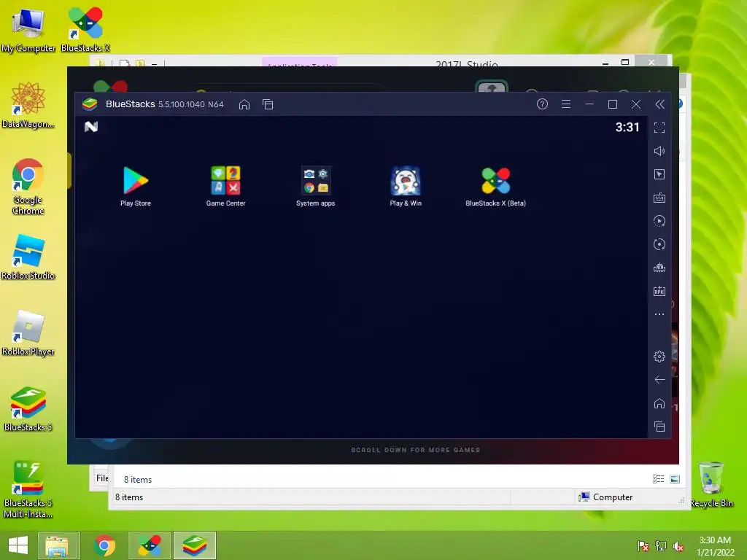The image size is (747, 560).
Task: Click the network tray icon
Action: click(661, 546)
